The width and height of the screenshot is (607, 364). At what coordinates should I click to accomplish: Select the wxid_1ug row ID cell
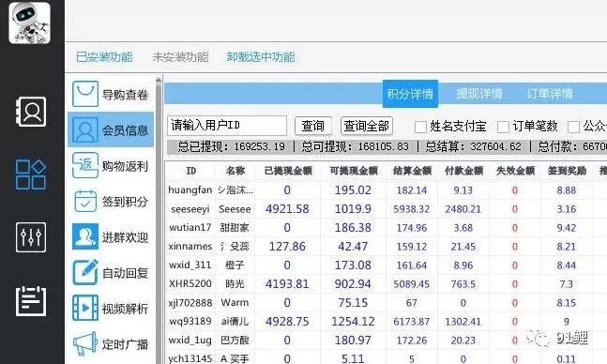tap(190, 341)
